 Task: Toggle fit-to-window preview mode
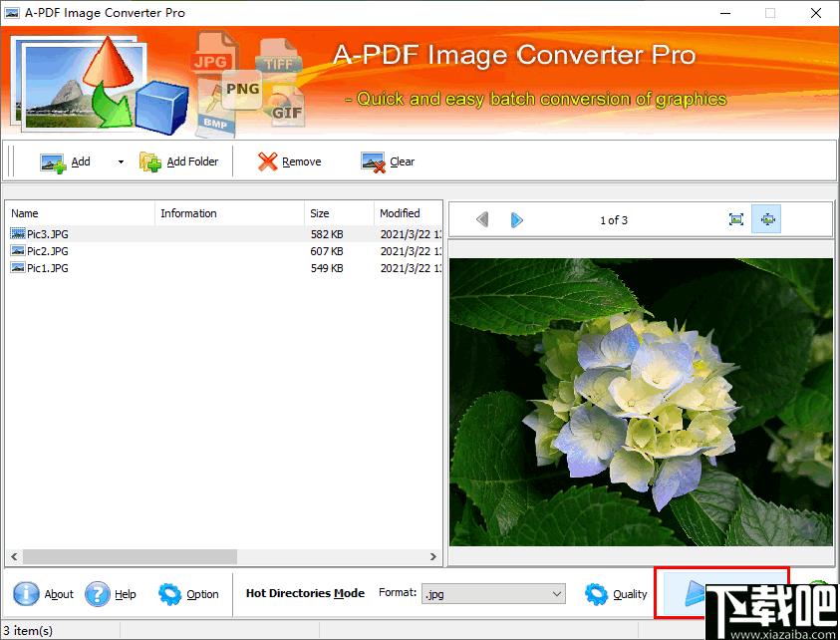(x=766, y=219)
